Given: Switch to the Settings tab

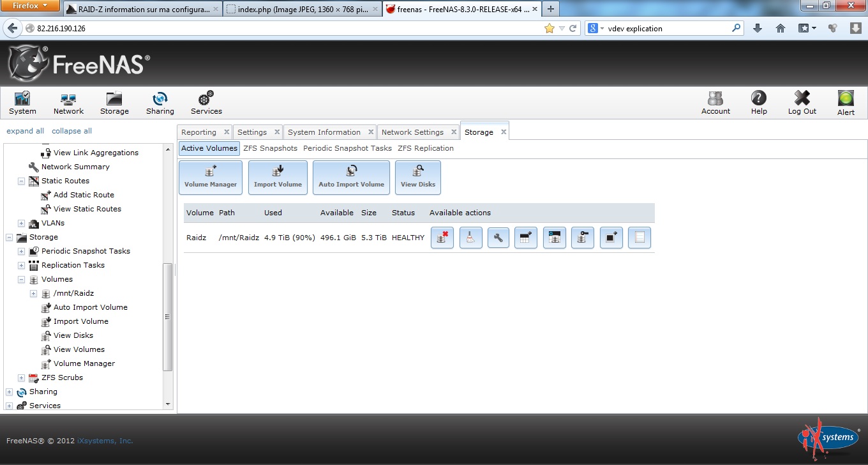Looking at the screenshot, I should pos(252,132).
